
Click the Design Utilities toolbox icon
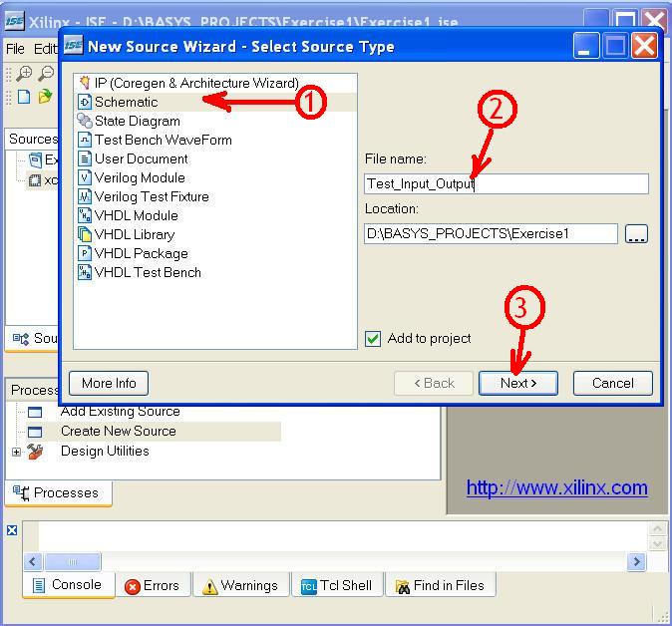click(35, 452)
